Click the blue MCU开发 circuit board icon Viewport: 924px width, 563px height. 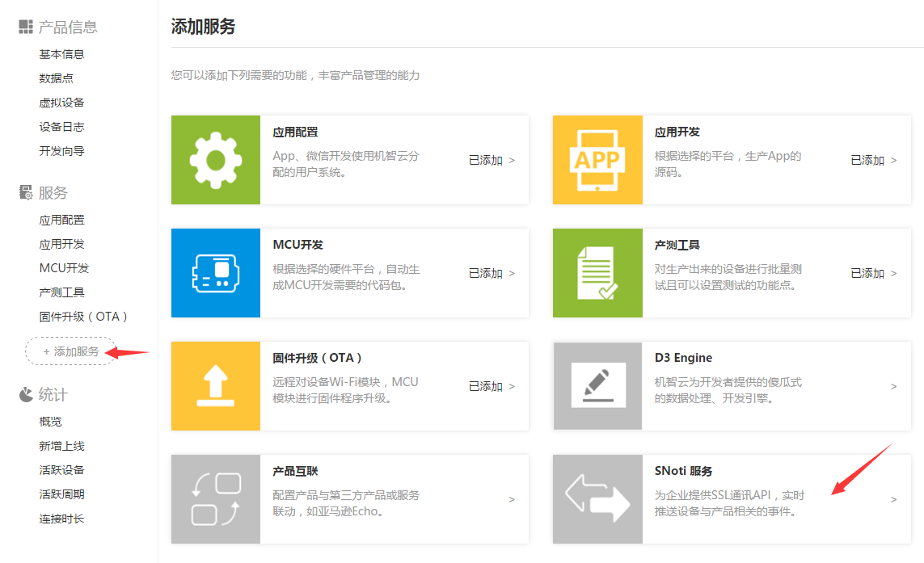point(215,273)
